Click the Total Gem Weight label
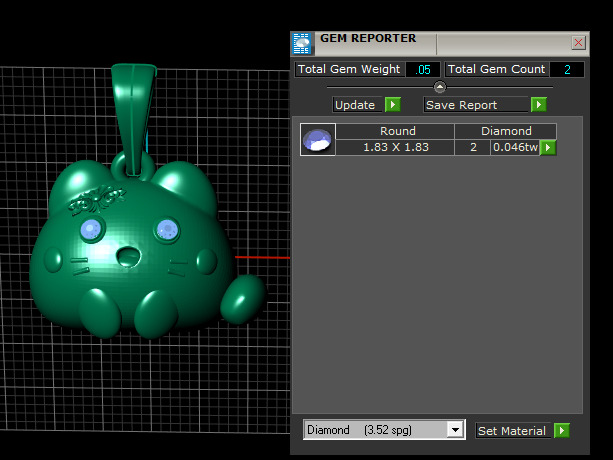The image size is (613, 460). (349, 70)
